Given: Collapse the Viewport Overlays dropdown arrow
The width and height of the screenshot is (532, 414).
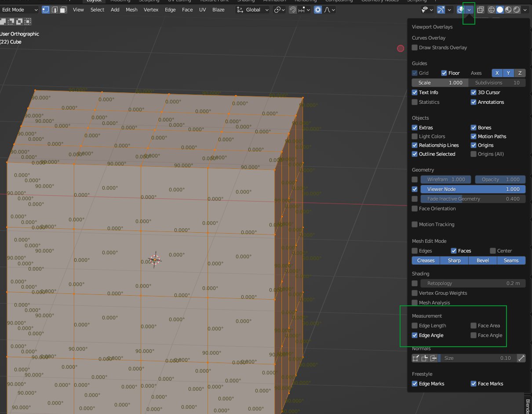Looking at the screenshot, I should coord(470,10).
